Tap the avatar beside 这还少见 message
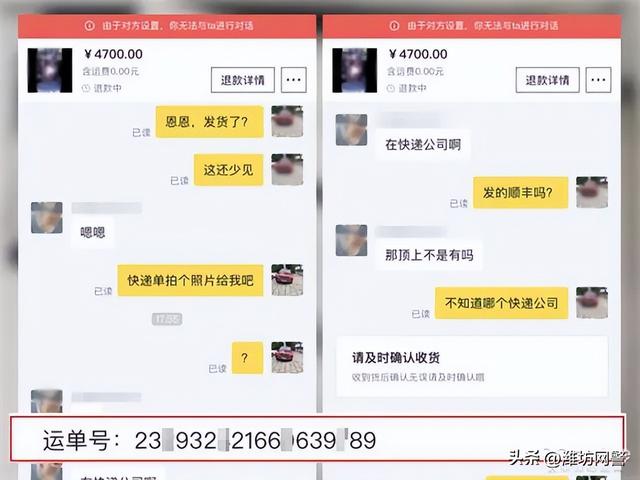 [287, 169]
